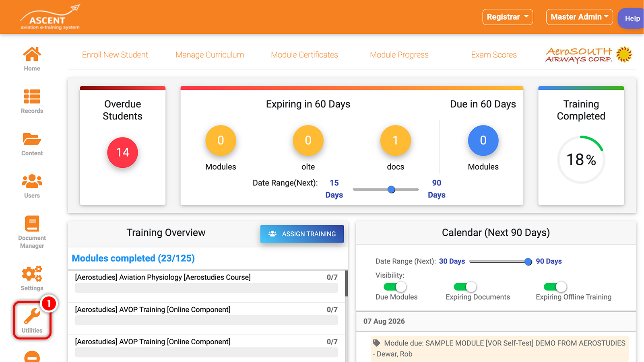Viewport: 644px width, 362px height.
Task: Click the Assign Training button
Action: 302,234
